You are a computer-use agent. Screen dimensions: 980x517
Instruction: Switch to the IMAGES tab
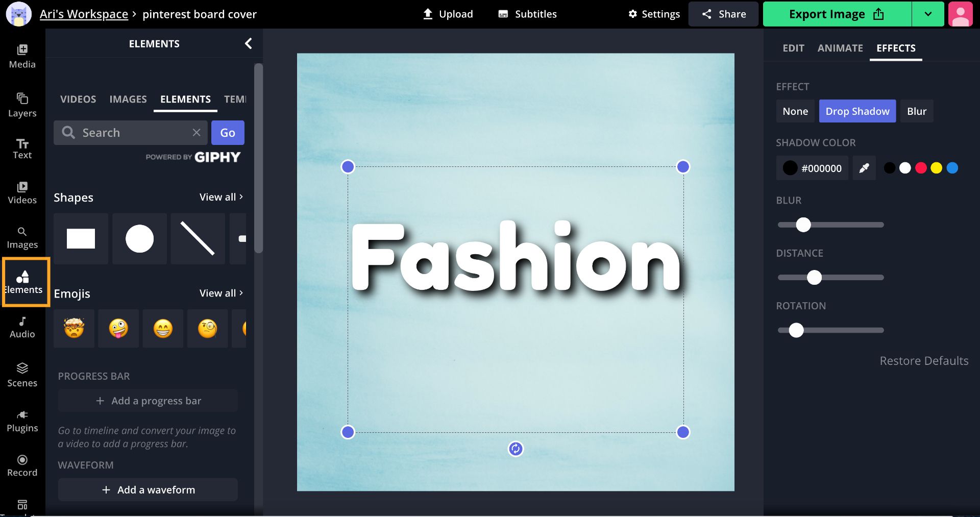pos(128,99)
